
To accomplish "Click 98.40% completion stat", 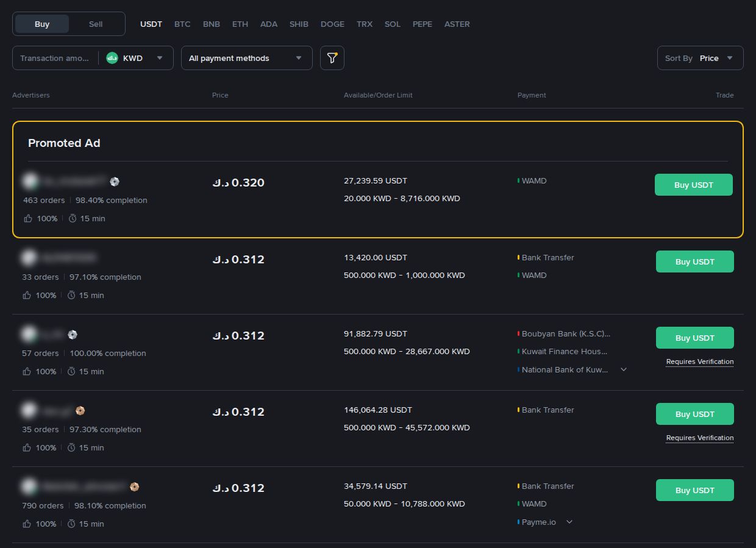I will click(112, 200).
